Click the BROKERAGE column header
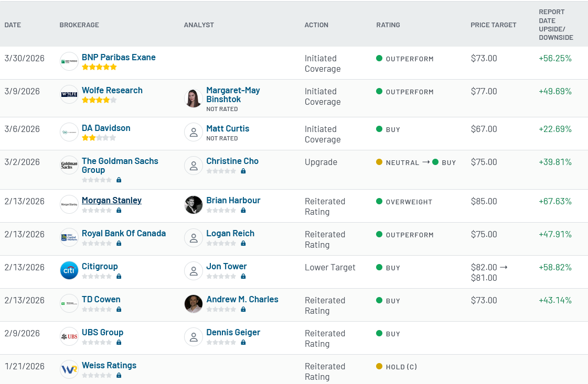588x384 pixels. 79,25
